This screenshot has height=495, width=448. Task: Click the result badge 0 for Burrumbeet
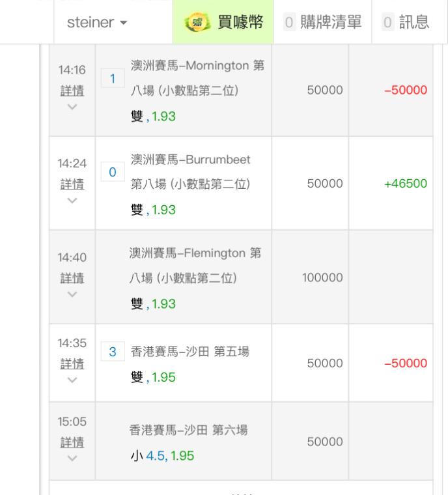click(x=113, y=173)
